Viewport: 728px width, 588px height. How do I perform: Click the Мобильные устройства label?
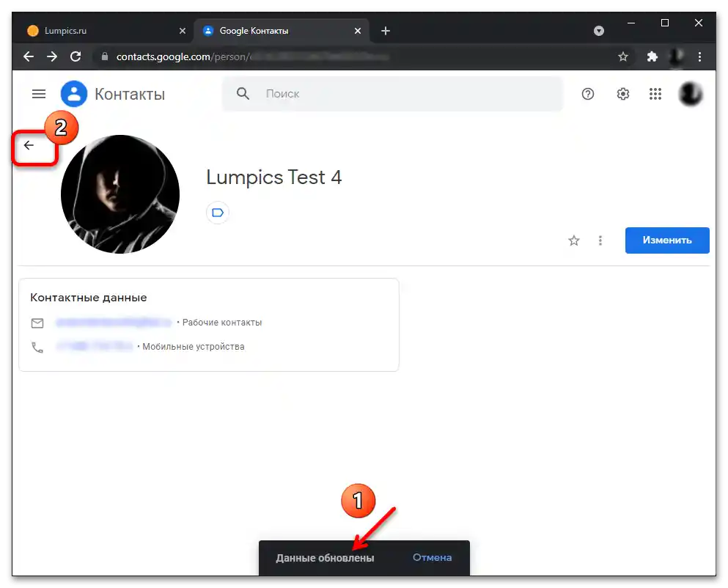(193, 347)
